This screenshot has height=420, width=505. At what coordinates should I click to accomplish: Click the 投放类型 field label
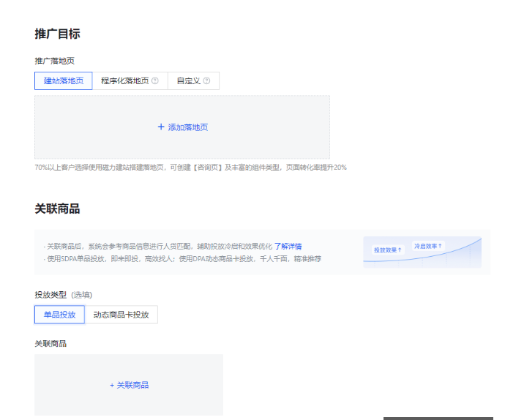coord(50,295)
